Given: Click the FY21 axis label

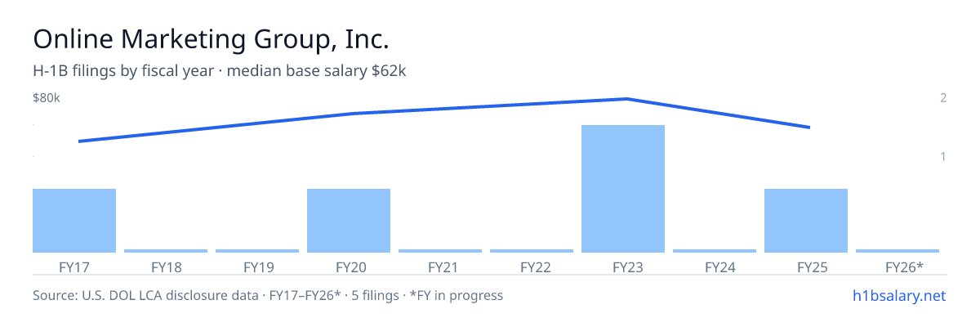Looking at the screenshot, I should (440, 267).
